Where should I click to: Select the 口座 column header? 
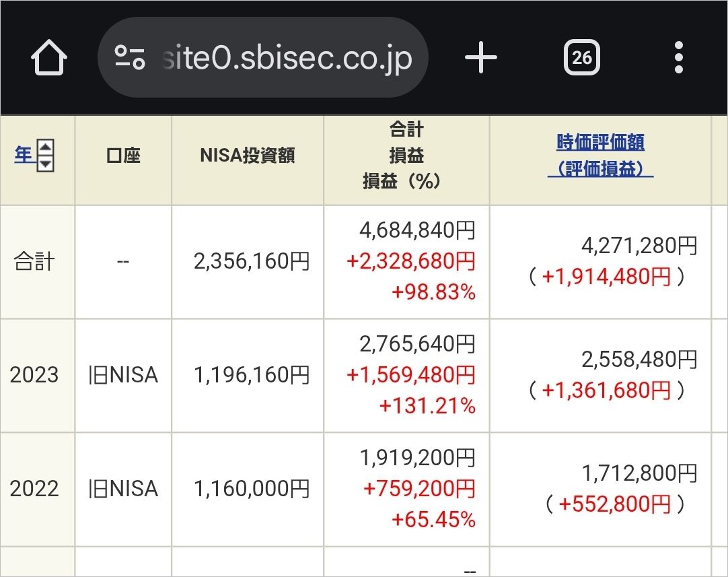coord(123,156)
